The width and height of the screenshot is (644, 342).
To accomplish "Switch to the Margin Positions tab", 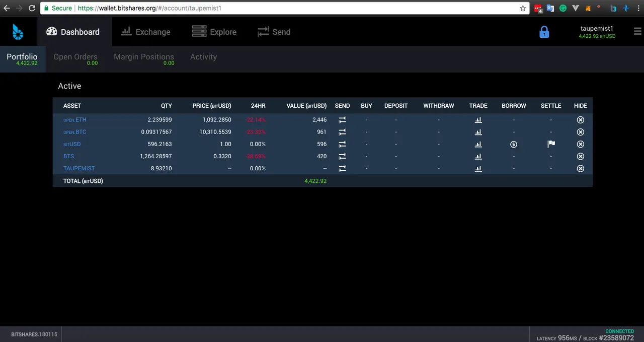I will (144, 59).
